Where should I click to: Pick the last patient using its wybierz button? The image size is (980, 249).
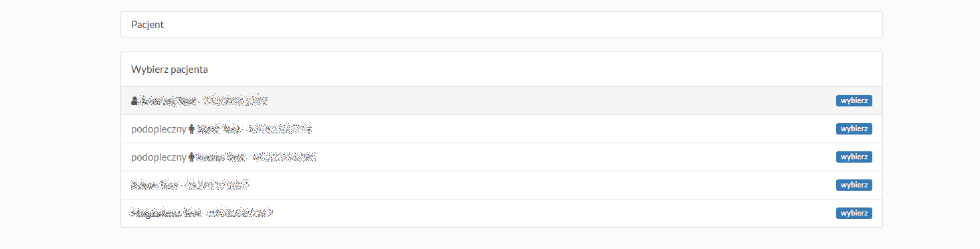pos(854,214)
